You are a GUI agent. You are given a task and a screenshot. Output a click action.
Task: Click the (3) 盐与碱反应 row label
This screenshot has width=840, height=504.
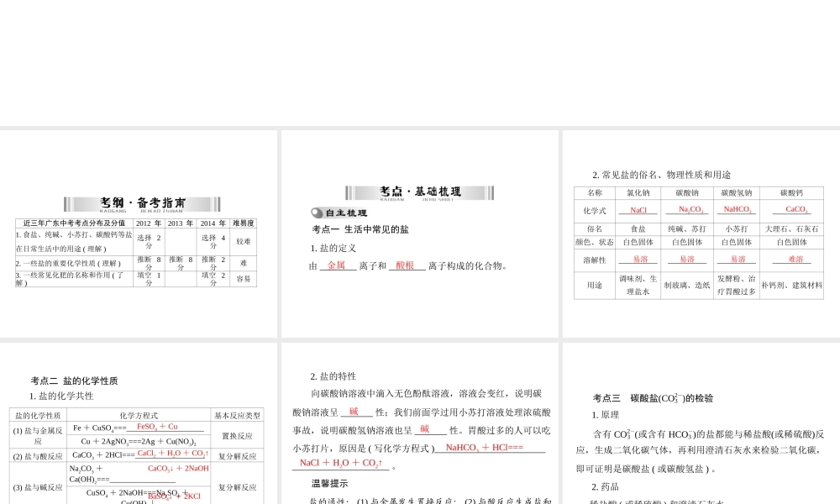tap(38, 487)
